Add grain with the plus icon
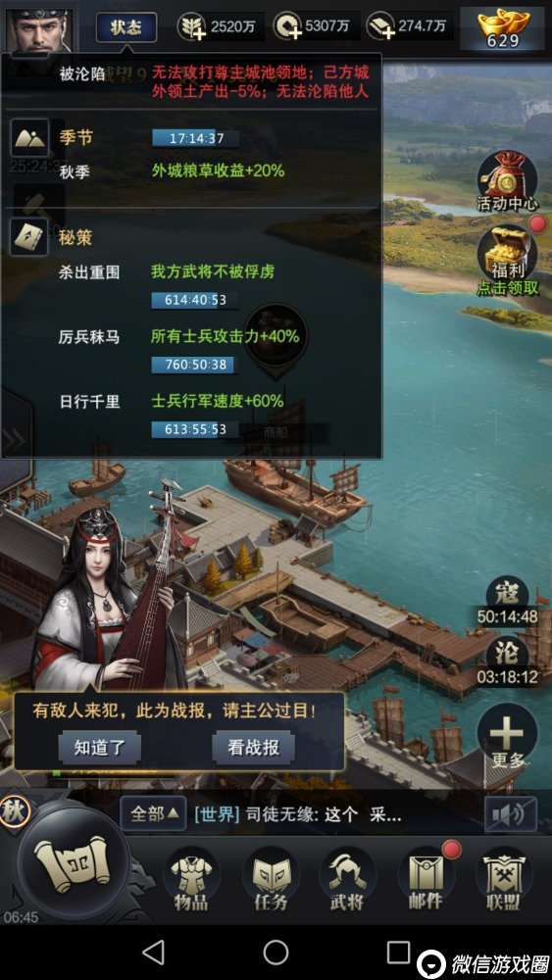Image resolution: width=552 pixels, height=980 pixels. [191, 26]
